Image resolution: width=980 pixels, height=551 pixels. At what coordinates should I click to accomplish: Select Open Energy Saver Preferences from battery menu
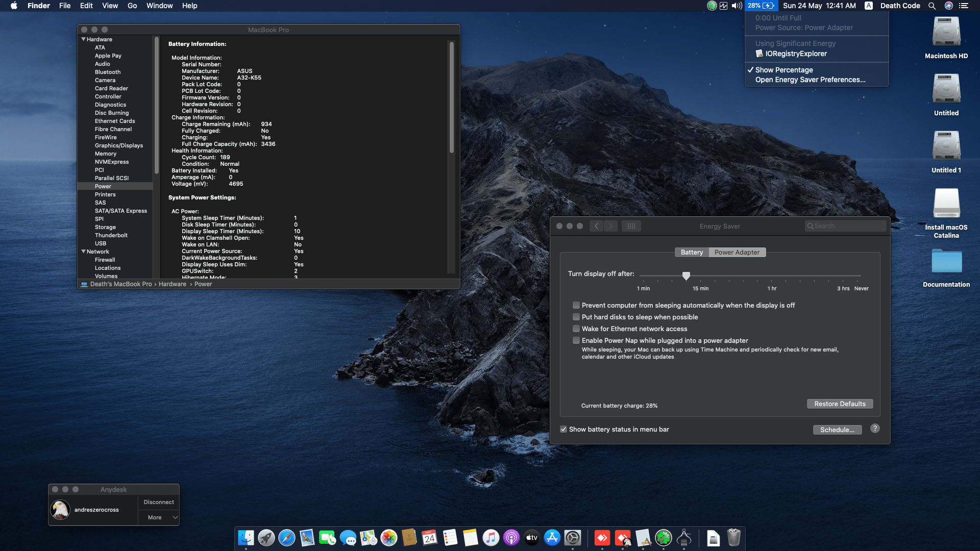pyautogui.click(x=811, y=80)
